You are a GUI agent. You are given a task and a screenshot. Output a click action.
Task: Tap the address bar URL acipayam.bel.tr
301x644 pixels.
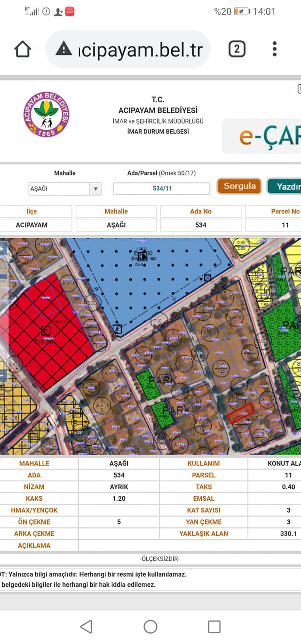[x=141, y=49]
